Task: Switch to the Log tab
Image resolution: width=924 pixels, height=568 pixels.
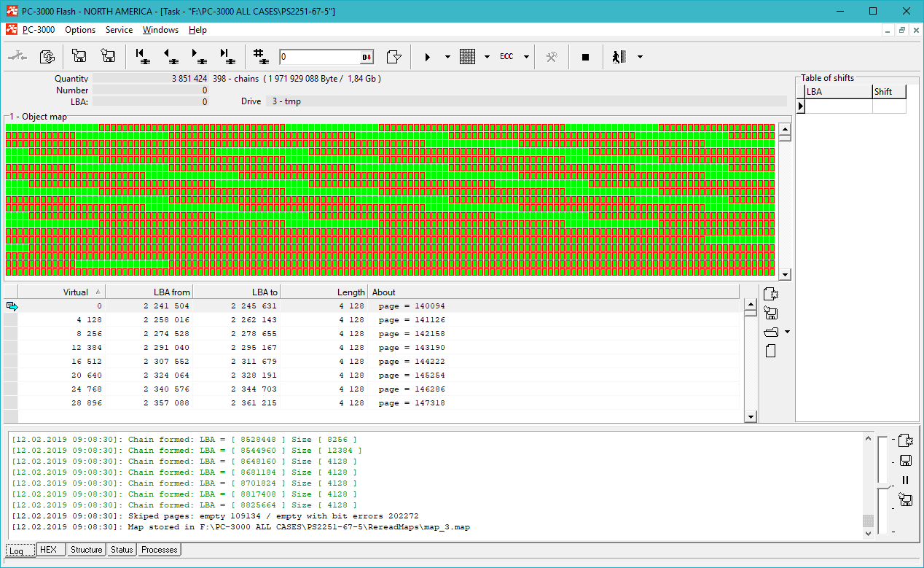Action: [20, 550]
